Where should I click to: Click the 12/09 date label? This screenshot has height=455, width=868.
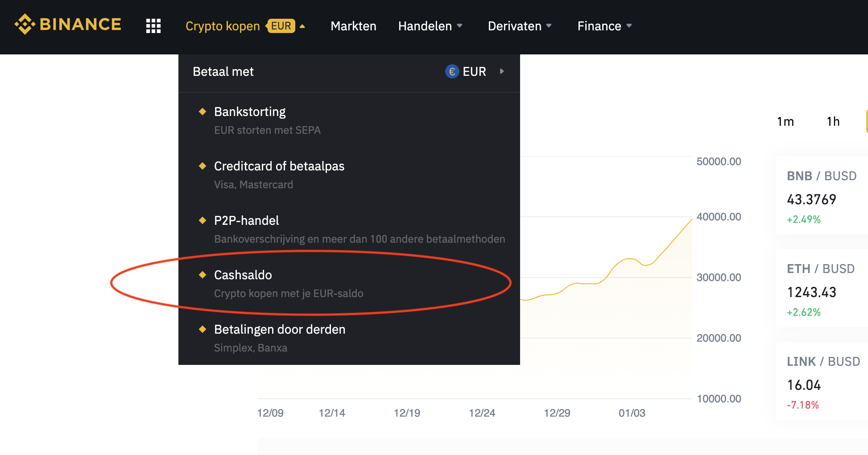270,413
